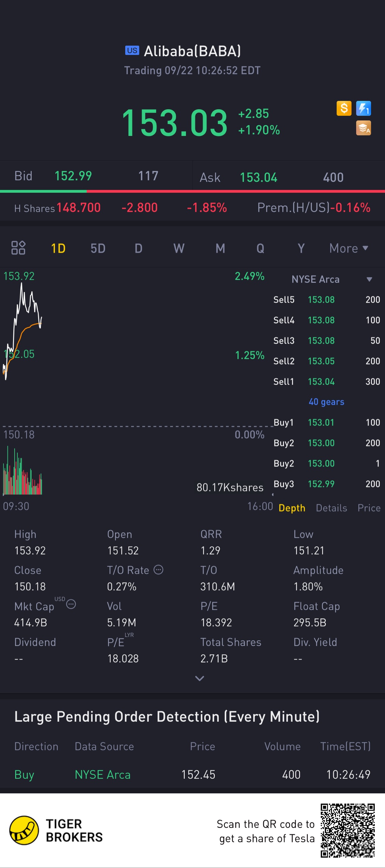The width and height of the screenshot is (385, 868).
Task: Tap the orange dollar sign icon
Action: (x=344, y=108)
